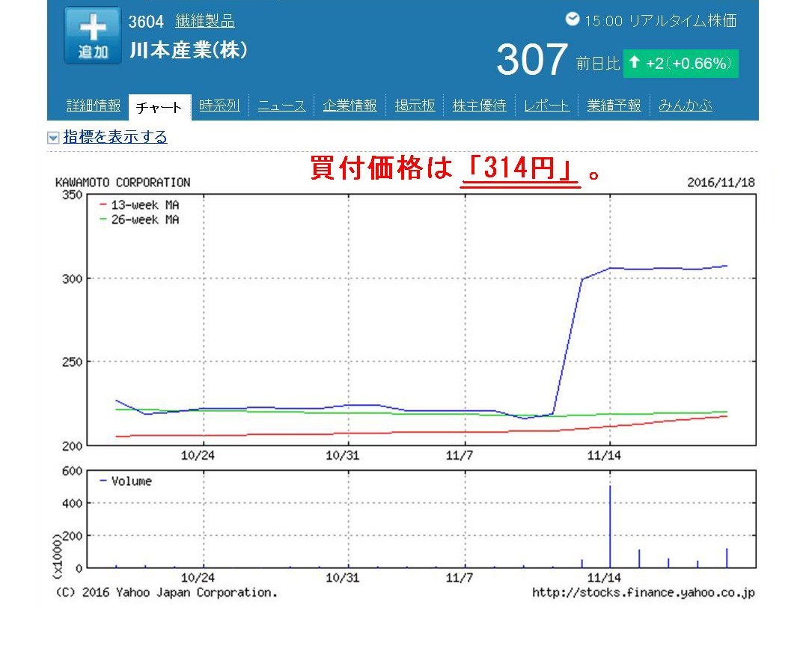Click the clock icon beside 15:00

pos(573,19)
